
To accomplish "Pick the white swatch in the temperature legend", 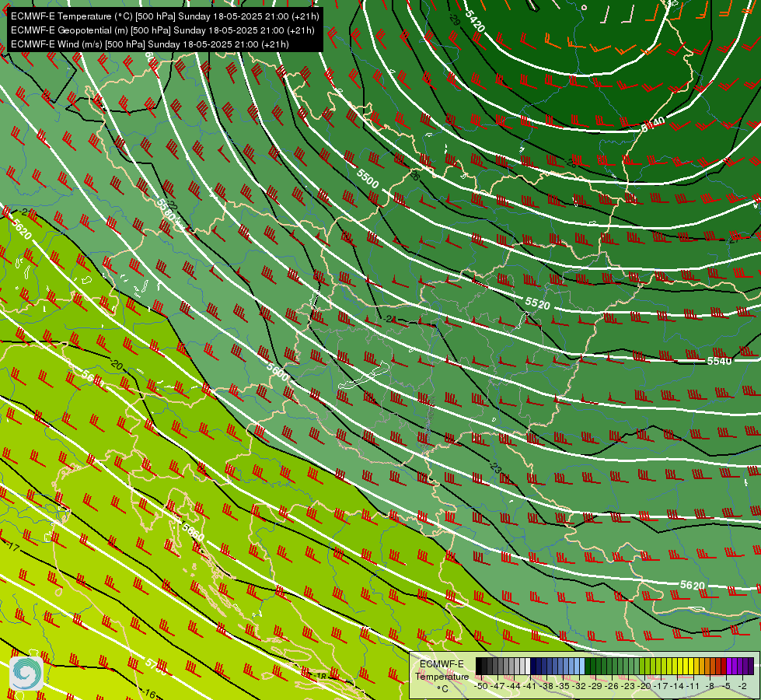I will point(528,666).
